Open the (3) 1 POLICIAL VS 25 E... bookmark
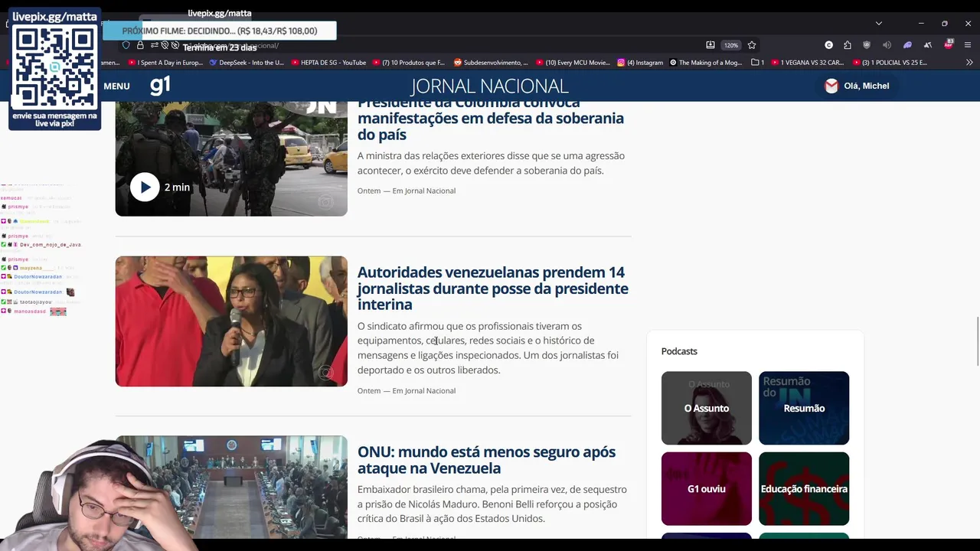 889,63
